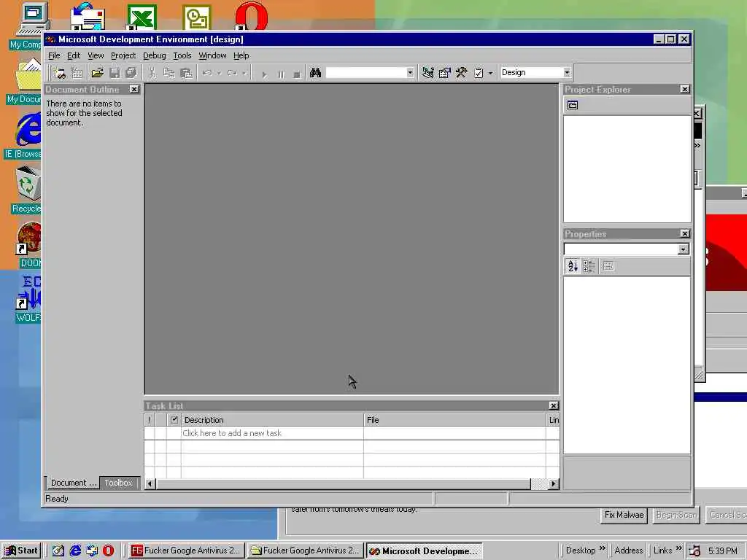The image size is (747, 560).
Task: Sort properties alphabetically with A-Z icon
Action: pos(573,266)
